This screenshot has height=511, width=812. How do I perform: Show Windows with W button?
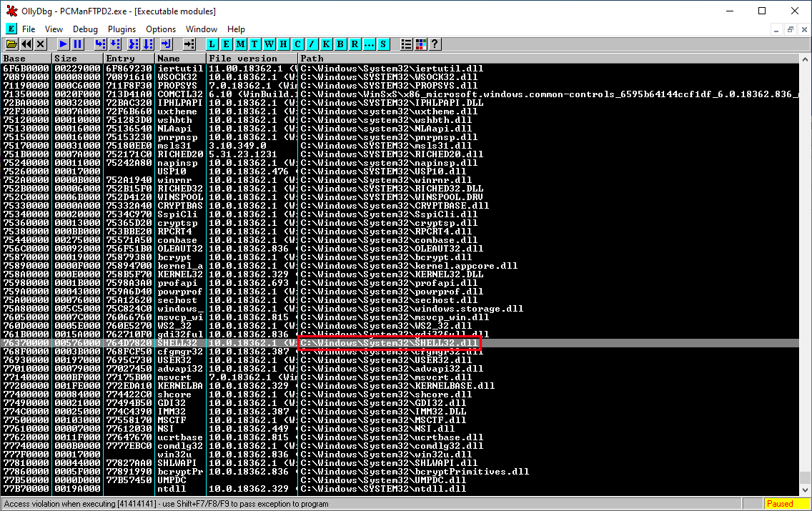(269, 44)
